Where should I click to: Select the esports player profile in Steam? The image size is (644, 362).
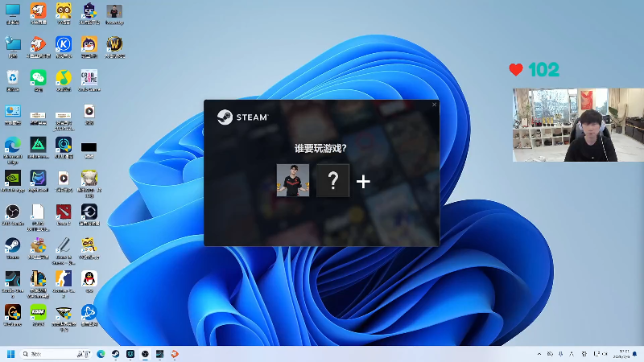(293, 180)
